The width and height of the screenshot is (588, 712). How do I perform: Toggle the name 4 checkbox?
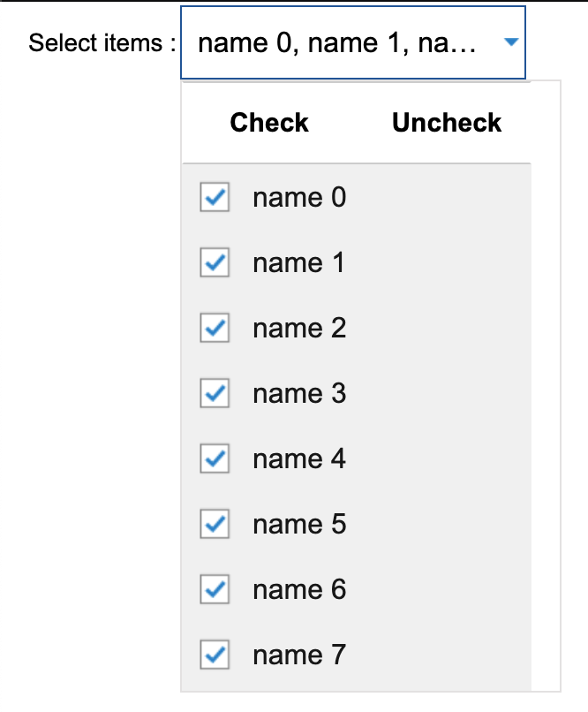pyautogui.click(x=215, y=458)
